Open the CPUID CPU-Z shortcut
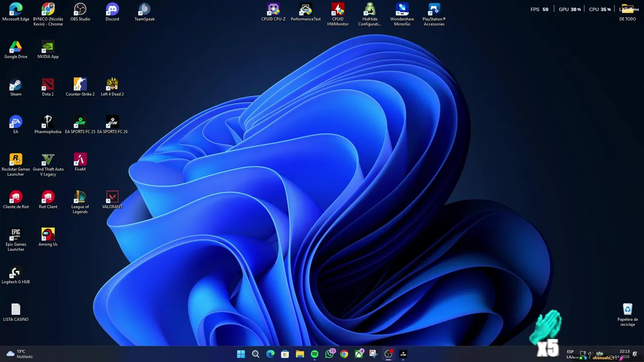Viewport: 644px width, 362px height. (273, 13)
